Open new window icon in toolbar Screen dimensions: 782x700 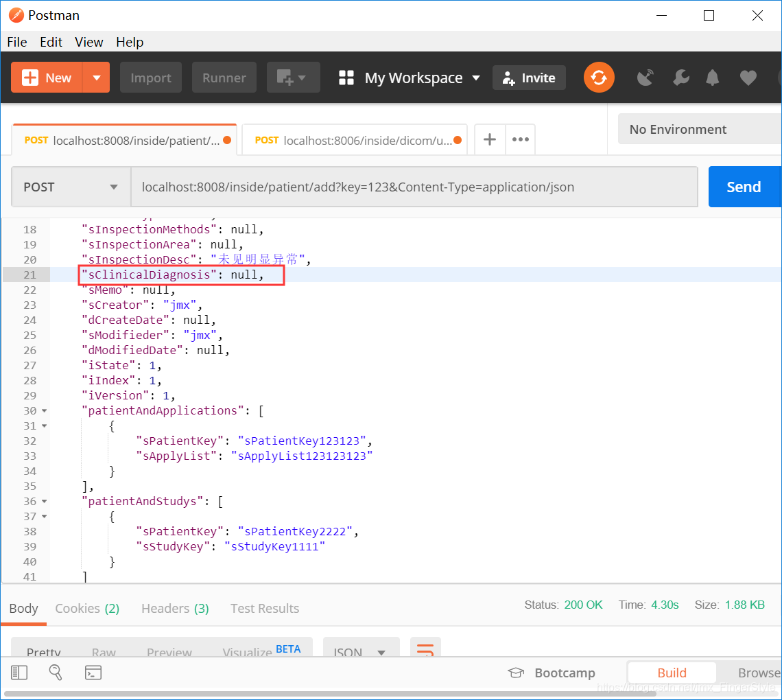293,78
